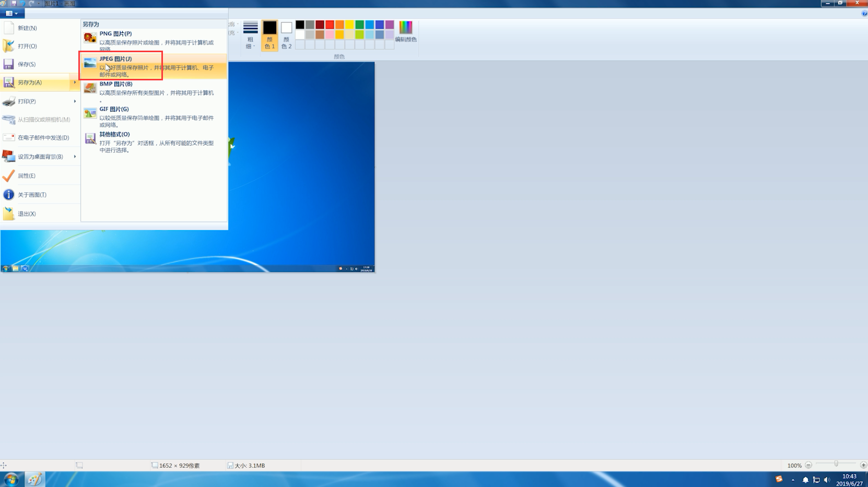Choose BMP 图片(B) save format
Screen dimensions: 868x487
pyautogui.click(x=154, y=91)
